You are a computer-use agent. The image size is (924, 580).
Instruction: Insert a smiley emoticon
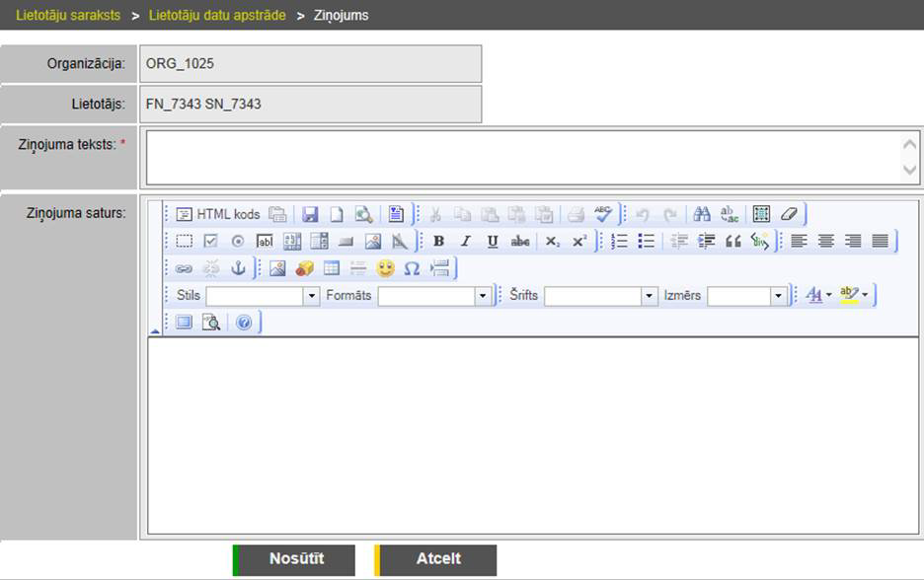click(x=385, y=268)
